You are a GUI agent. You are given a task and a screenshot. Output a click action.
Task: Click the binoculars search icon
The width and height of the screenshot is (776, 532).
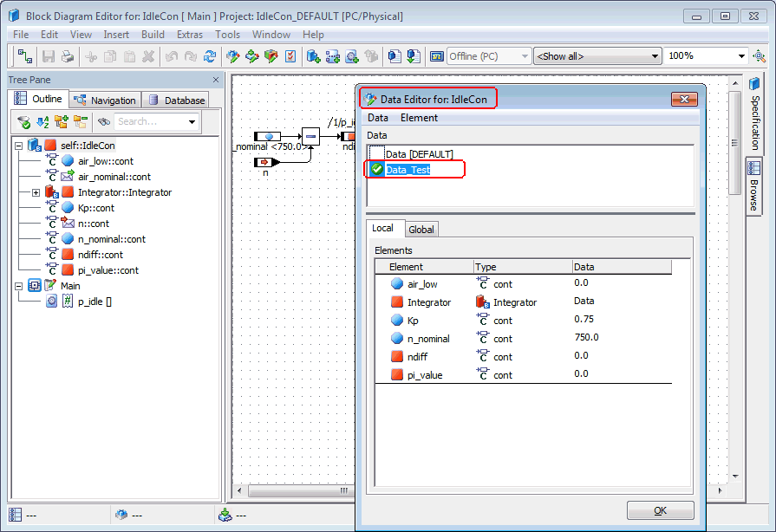(x=103, y=121)
